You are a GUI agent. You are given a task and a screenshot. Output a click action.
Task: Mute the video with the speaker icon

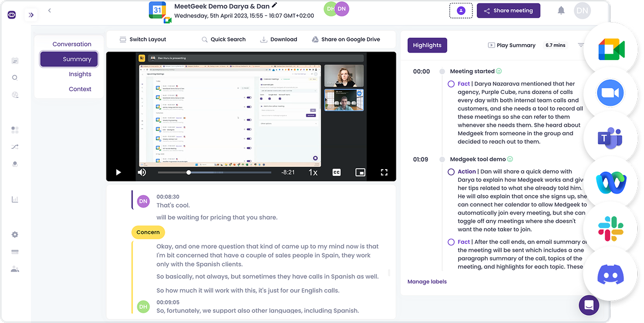coord(142,173)
